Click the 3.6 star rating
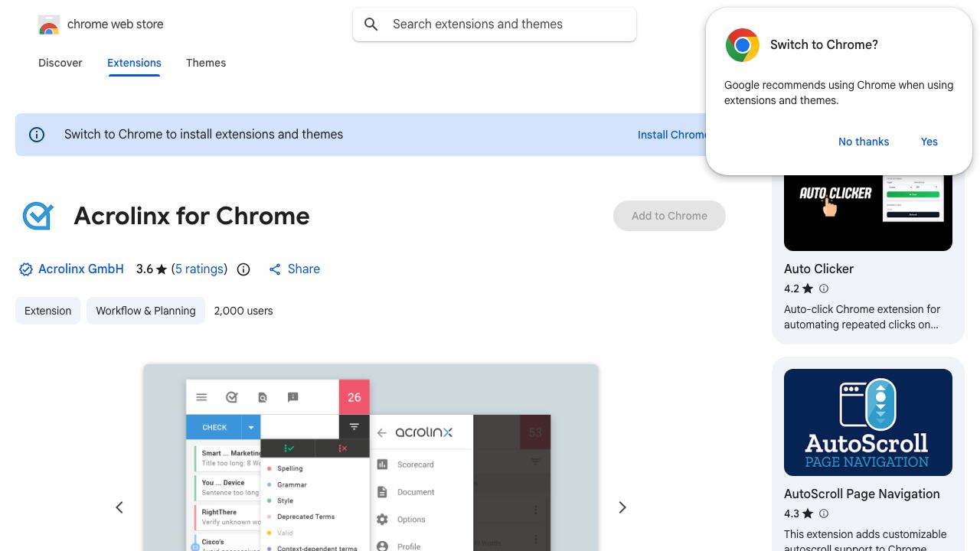This screenshot has height=551, width=980. point(151,269)
